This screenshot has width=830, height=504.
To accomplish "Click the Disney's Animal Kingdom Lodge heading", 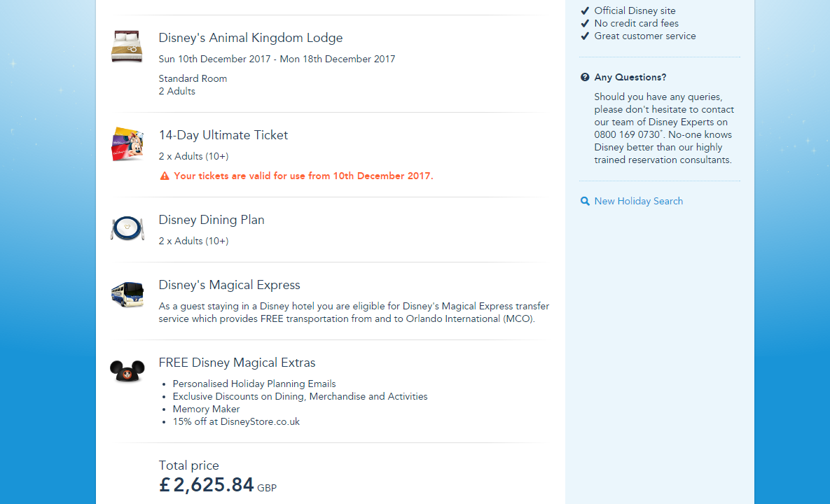I will click(x=250, y=38).
